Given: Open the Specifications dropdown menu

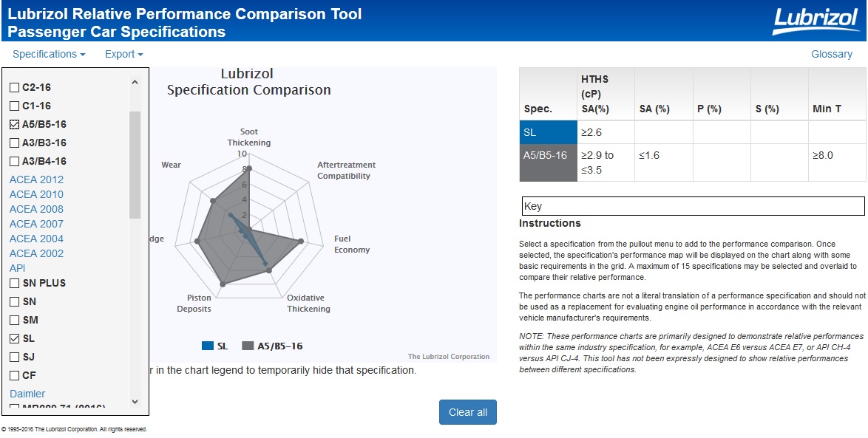Looking at the screenshot, I should (x=49, y=54).
